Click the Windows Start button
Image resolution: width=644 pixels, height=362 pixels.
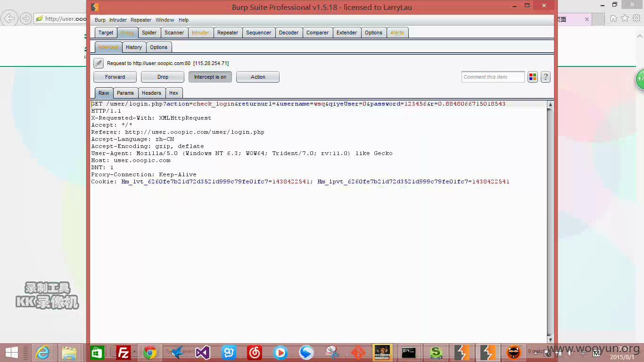12,353
